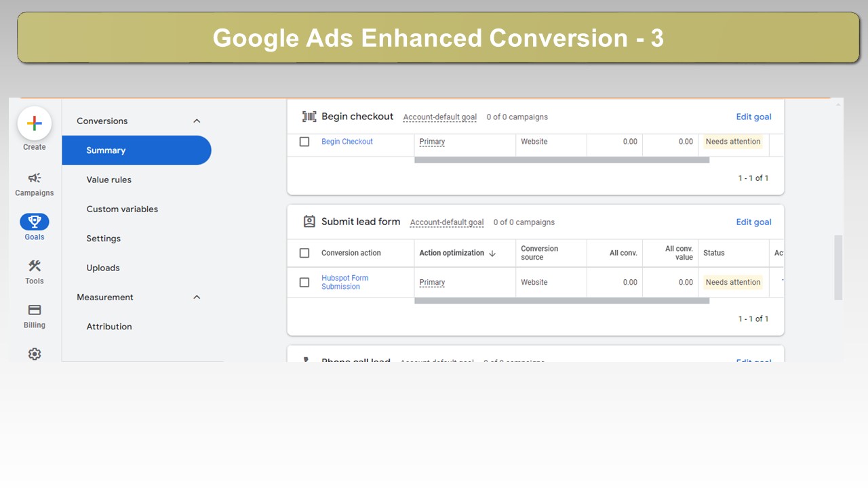The width and height of the screenshot is (868, 488).
Task: Tick the Begin Checkout row checkbox
Action: [304, 142]
